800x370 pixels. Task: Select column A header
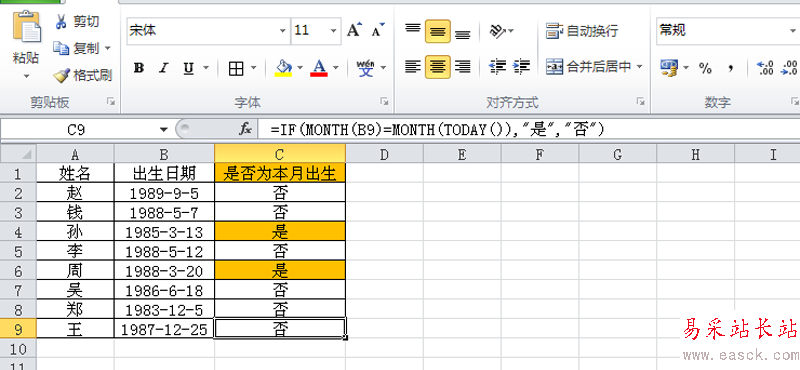[75, 154]
